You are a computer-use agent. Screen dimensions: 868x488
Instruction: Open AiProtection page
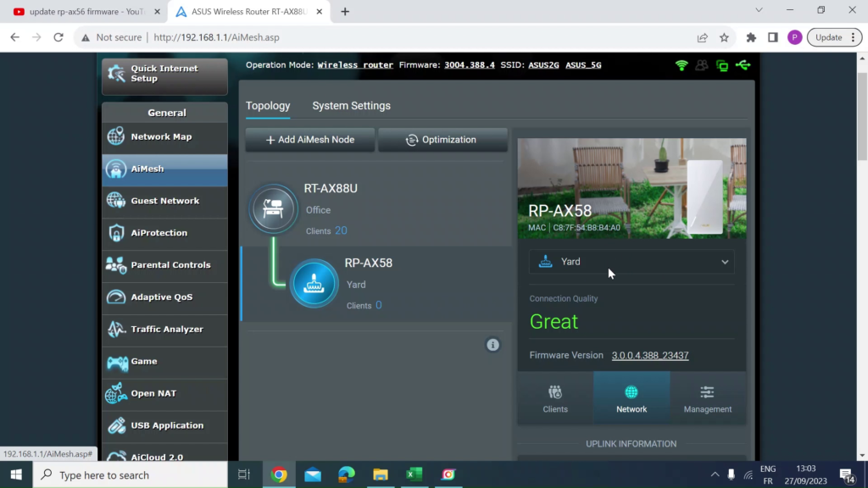[x=164, y=233]
